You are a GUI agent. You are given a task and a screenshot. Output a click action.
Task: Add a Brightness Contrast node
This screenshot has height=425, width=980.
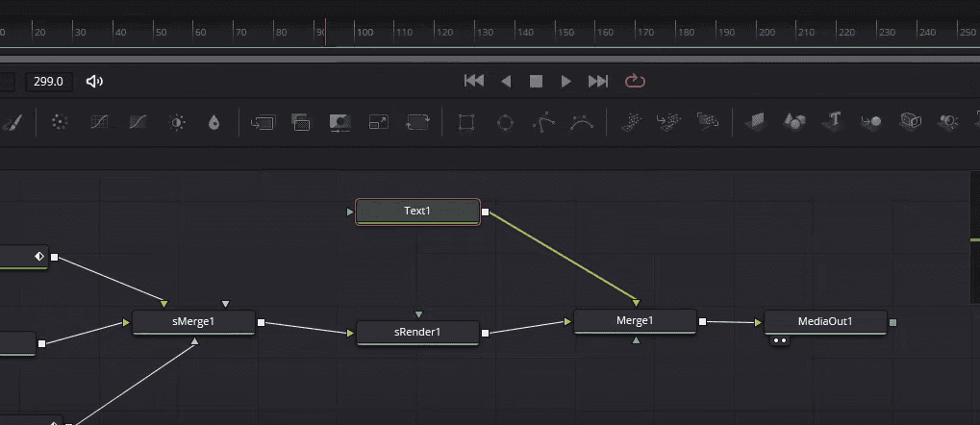click(177, 123)
